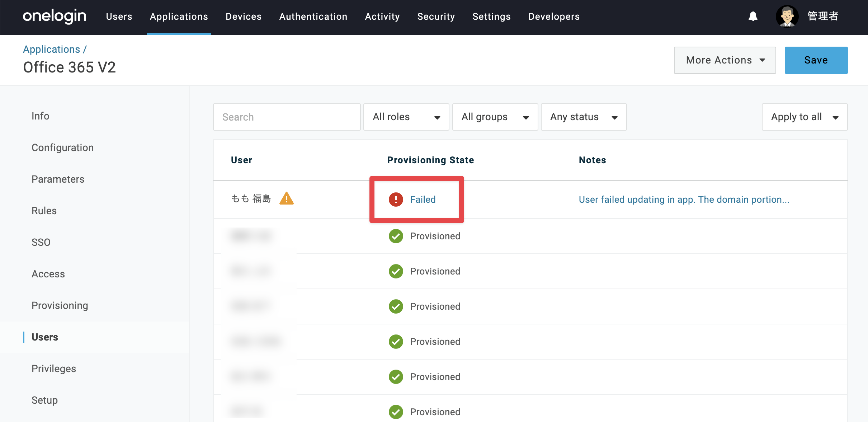Switch to the Rules sidebar tab
This screenshot has height=422, width=868.
44,211
